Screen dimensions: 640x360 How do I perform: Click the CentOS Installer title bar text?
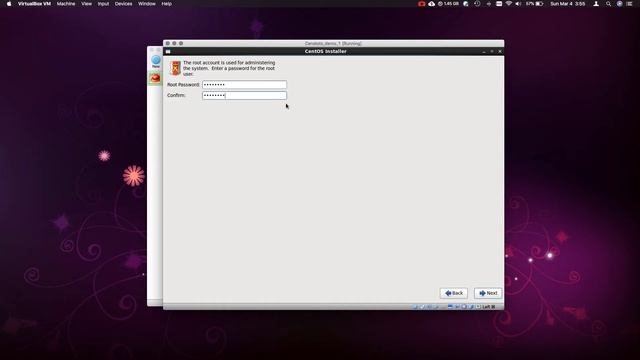click(325, 51)
